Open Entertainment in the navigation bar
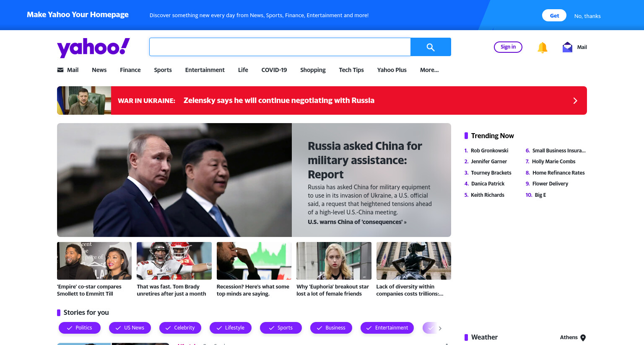Viewport: 644px width, 345px height. click(205, 70)
